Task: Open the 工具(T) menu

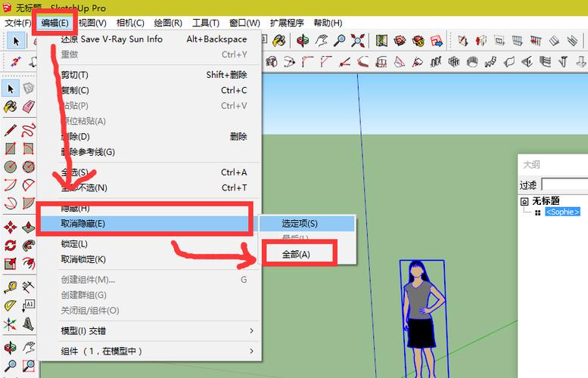Action: tap(206, 23)
